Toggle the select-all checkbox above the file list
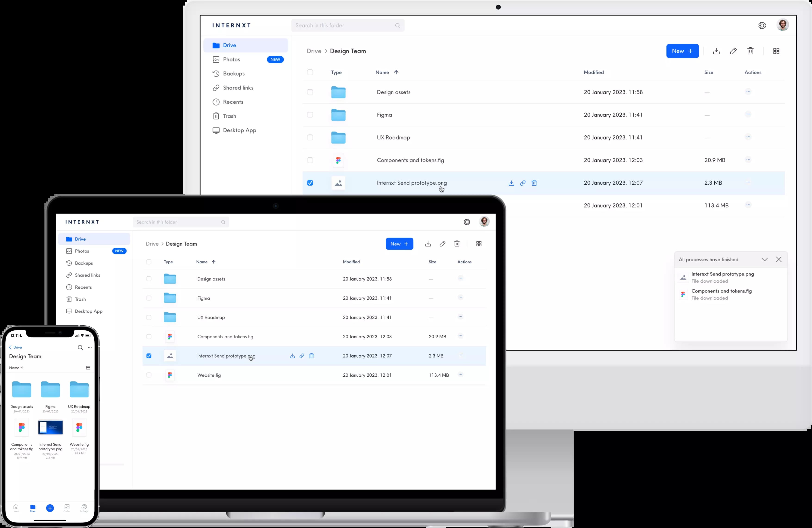 (x=310, y=72)
